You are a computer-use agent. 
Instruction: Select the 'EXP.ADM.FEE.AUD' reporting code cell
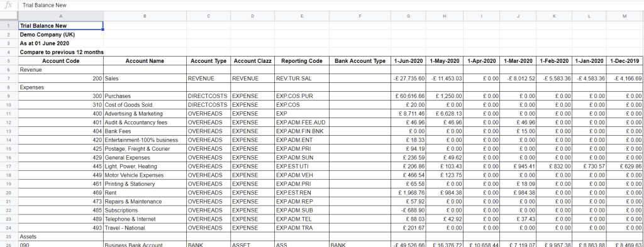(x=301, y=123)
